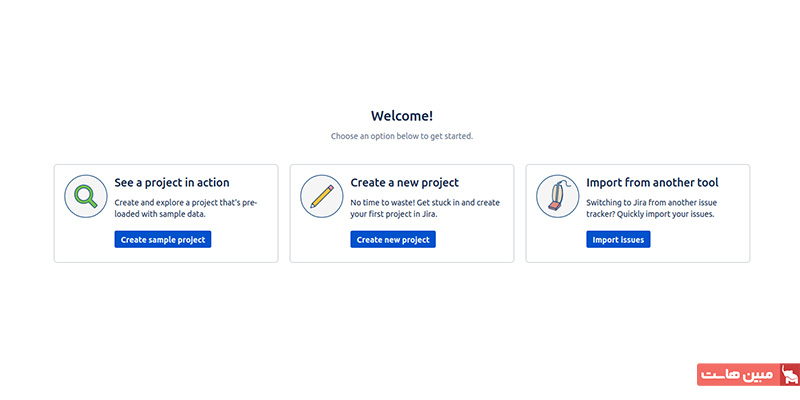Click the 'Create a new project' heading

(405, 183)
